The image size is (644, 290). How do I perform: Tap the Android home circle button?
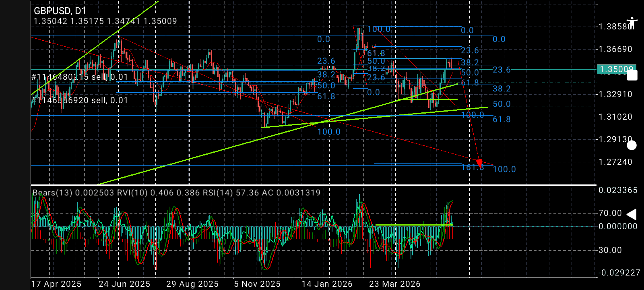pyautogui.click(x=632, y=145)
